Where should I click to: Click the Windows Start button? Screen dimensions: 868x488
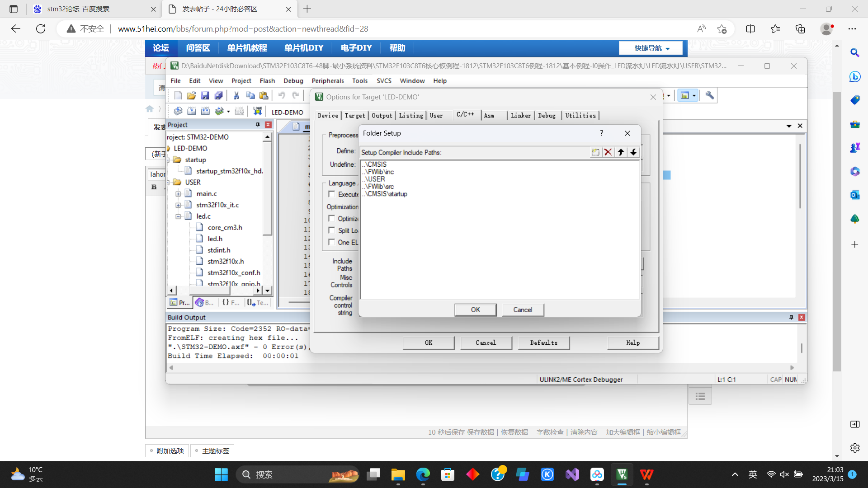221,474
